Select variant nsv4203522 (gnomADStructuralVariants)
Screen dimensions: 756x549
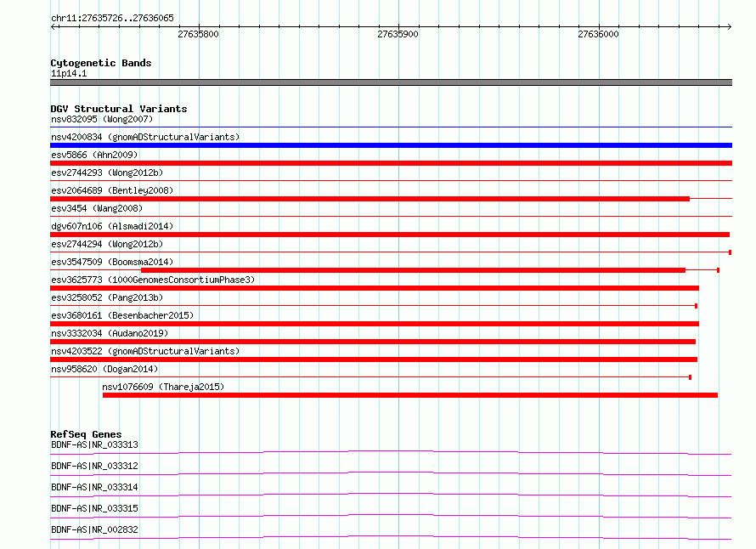145,351
